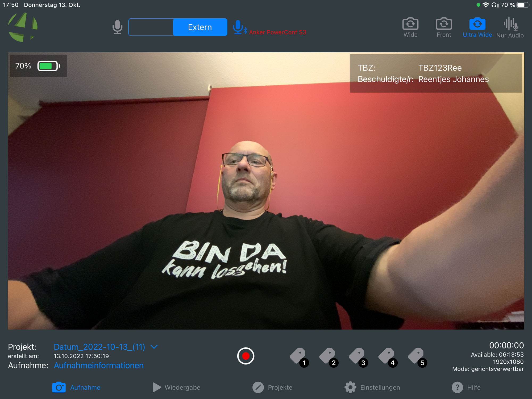The image size is (532, 399).
Task: Switch to the Wide camera
Action: tap(410, 27)
